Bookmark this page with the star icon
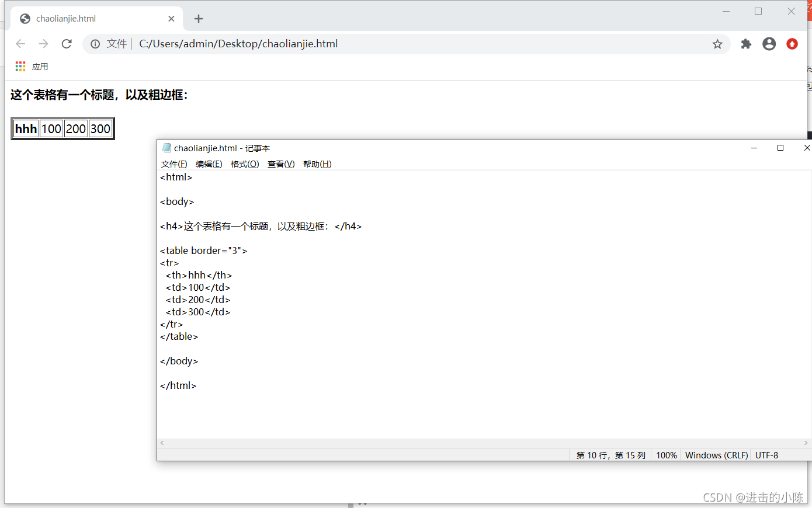 [717, 44]
